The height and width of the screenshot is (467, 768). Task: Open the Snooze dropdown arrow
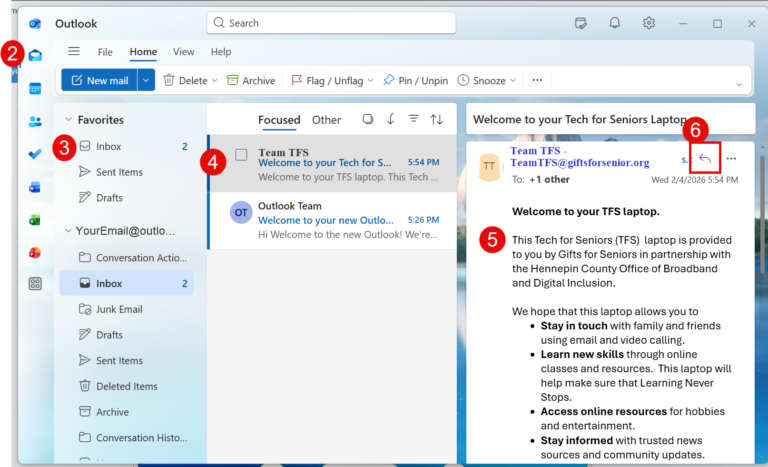click(513, 80)
